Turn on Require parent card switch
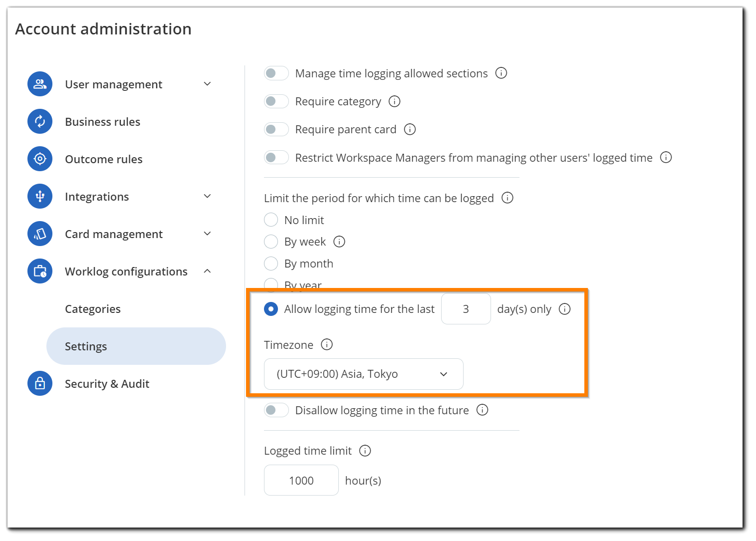Viewport: 756px width, 541px height. point(276,129)
